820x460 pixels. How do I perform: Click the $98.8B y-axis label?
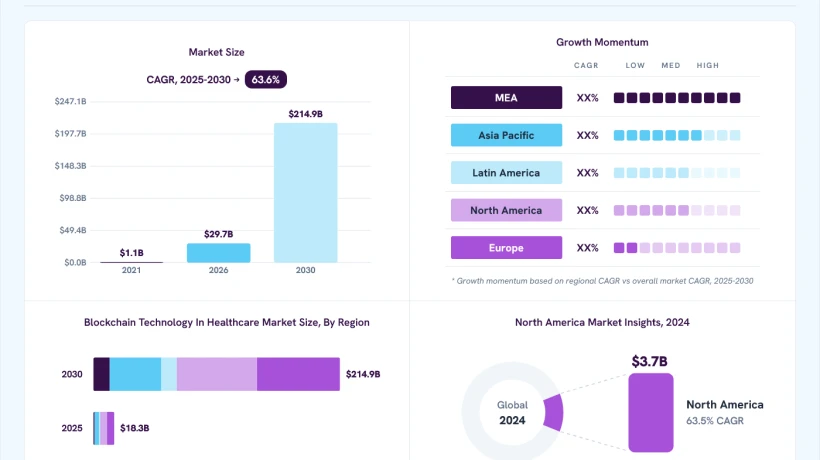[x=73, y=198]
